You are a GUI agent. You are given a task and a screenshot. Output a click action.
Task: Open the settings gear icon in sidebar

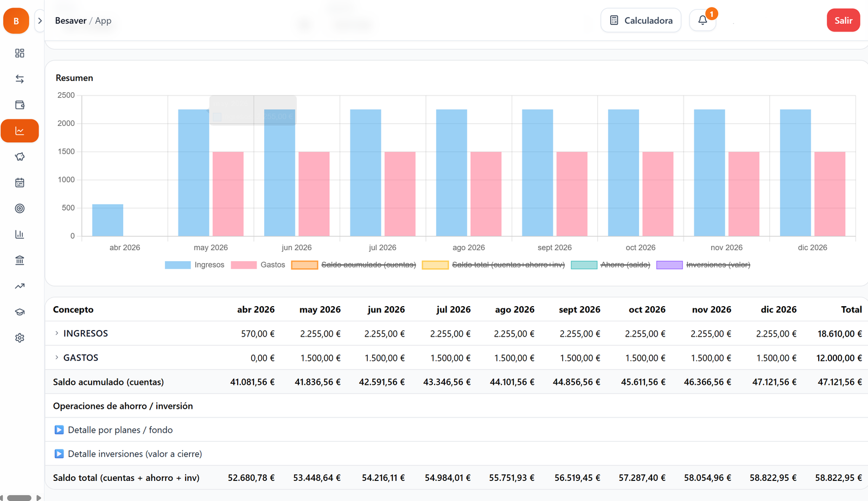(20, 338)
